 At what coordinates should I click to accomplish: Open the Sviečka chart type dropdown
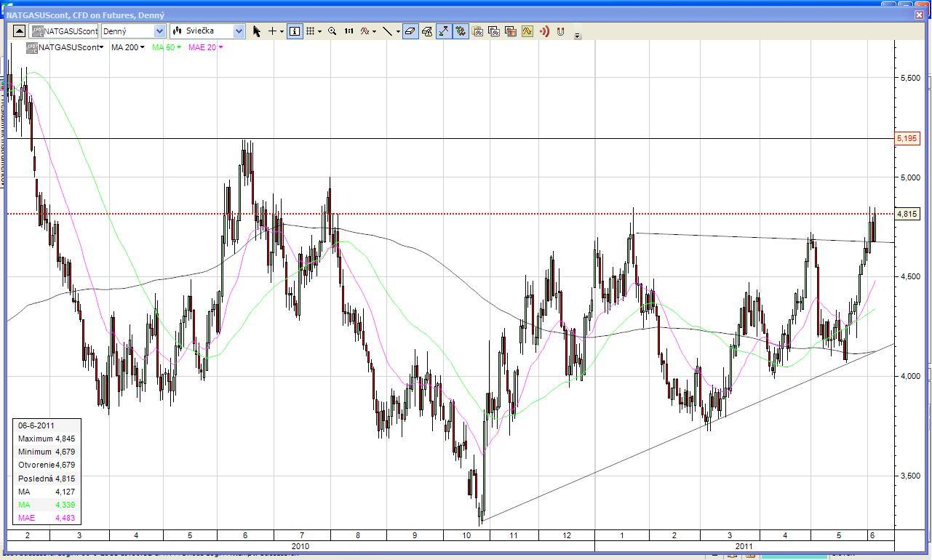(208, 31)
